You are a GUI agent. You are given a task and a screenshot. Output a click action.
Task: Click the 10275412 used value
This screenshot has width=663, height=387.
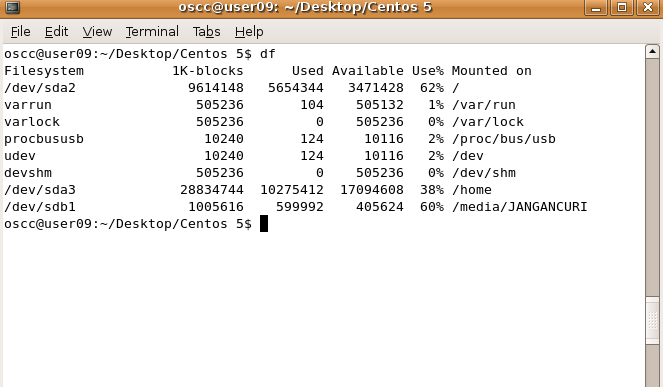click(292, 190)
